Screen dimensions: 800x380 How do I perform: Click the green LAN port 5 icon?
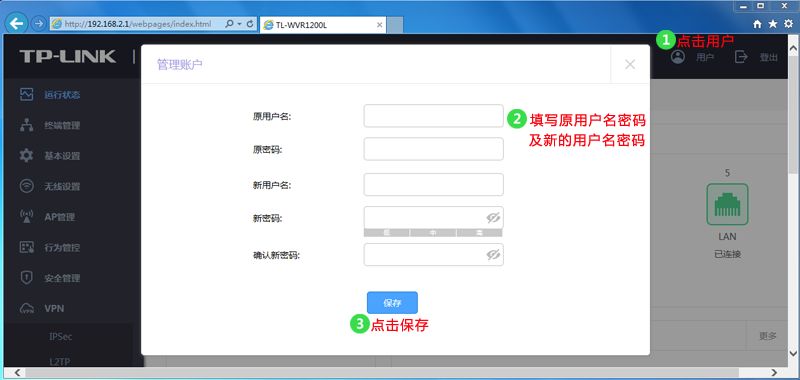tap(727, 205)
